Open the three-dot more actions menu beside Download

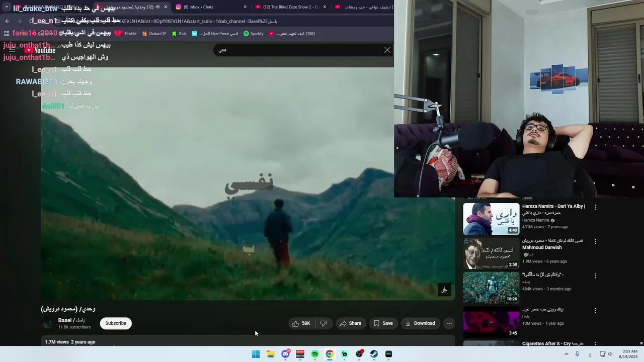[x=449, y=323]
